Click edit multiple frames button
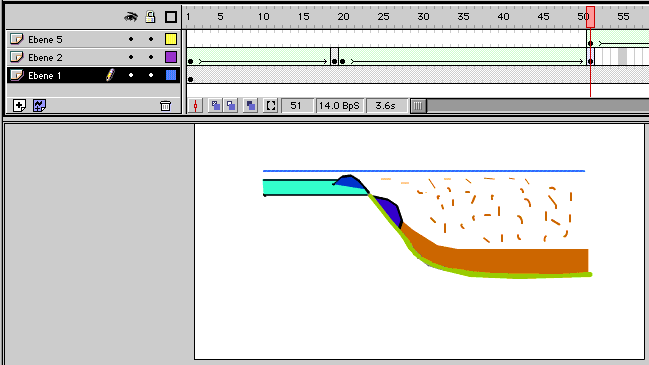The height and width of the screenshot is (365, 649). 251,106
